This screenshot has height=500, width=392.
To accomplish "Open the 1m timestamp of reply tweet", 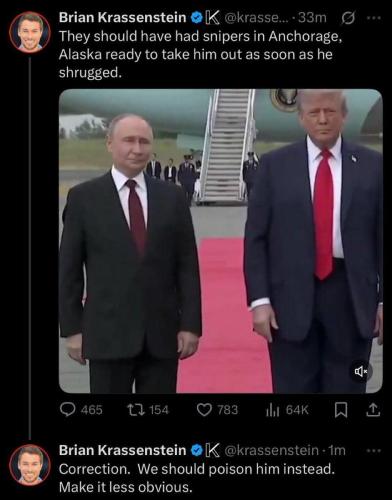I will pos(337,450).
